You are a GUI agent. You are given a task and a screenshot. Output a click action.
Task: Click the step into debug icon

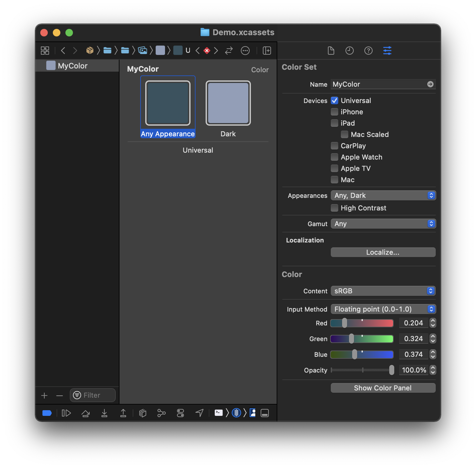[104, 413]
